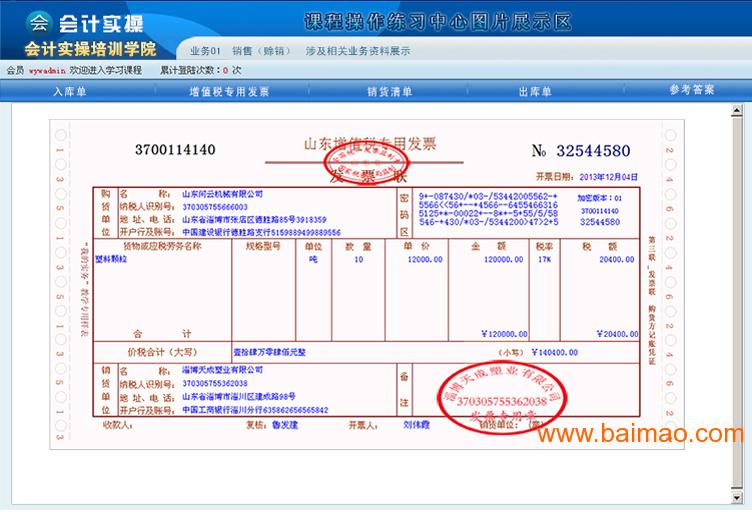Switch to the 增值税专用发票 tab

pos(229,91)
